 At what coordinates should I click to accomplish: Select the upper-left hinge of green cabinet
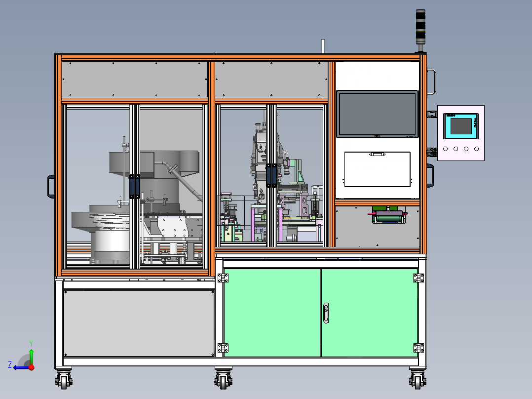click(223, 278)
